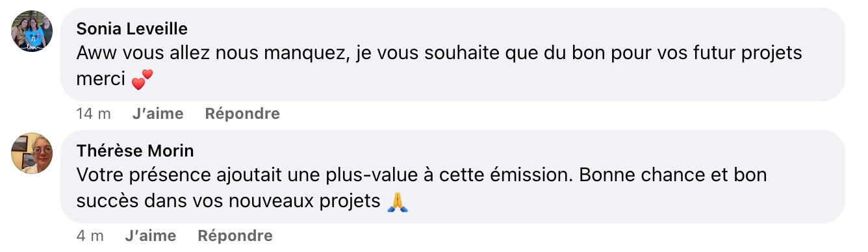Like Sonia Leveille's comment with J'aime
Viewport: 868px width, 252px height.
coord(158,114)
